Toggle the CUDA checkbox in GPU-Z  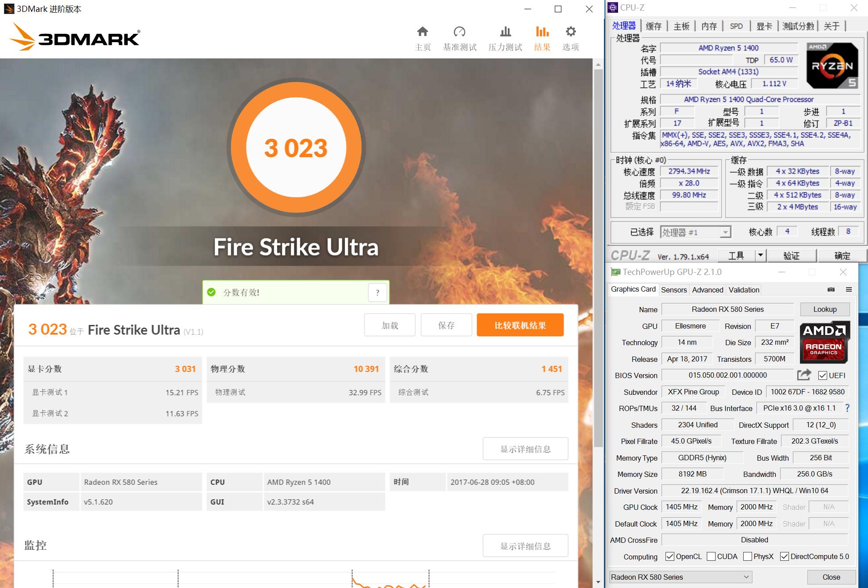coord(711,556)
